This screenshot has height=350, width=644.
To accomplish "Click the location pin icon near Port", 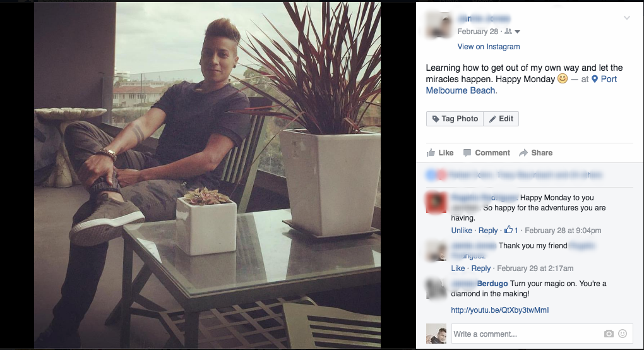I will (x=594, y=79).
